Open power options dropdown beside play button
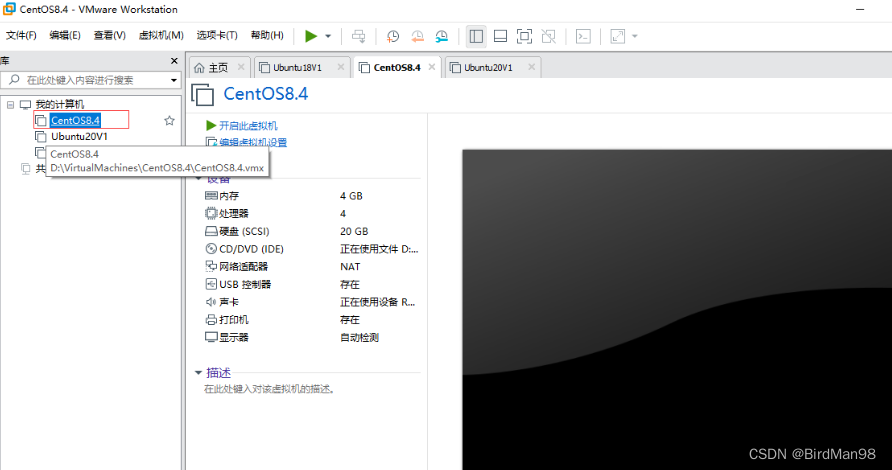 point(328,36)
